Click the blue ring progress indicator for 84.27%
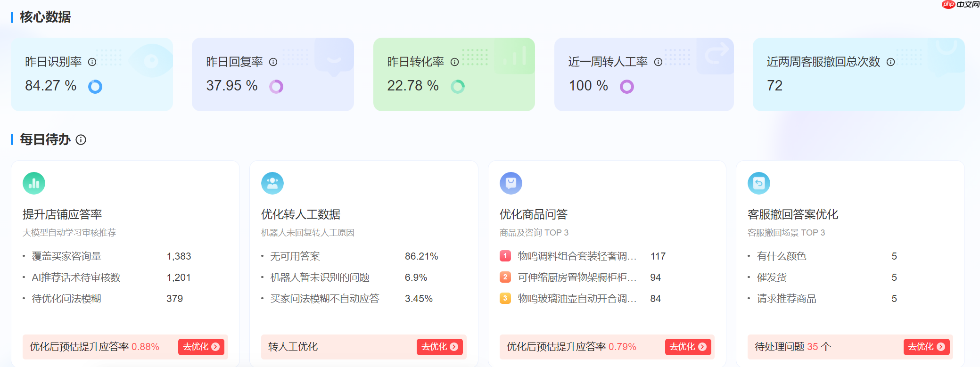The width and height of the screenshot is (980, 367). pyautogui.click(x=95, y=87)
